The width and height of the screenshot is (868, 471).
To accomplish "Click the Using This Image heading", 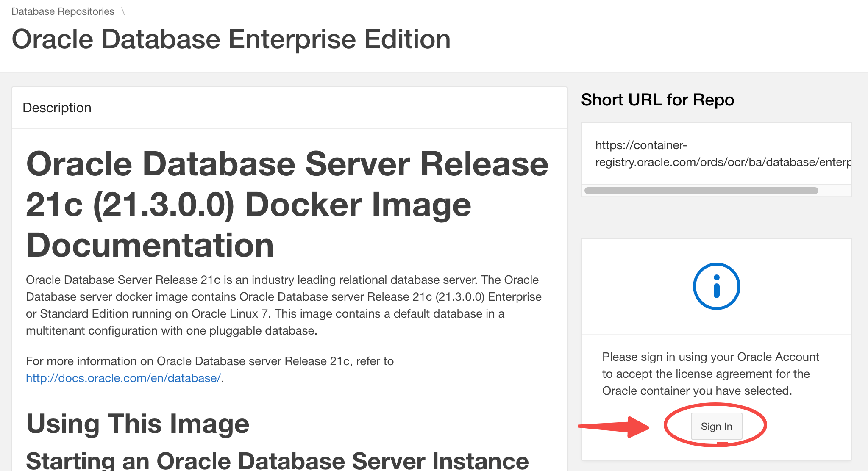I will [x=137, y=423].
